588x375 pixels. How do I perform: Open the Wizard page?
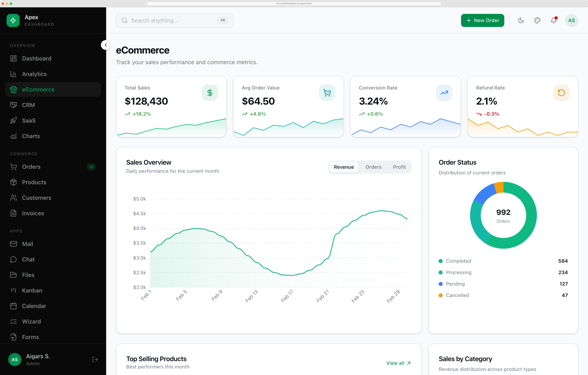click(x=53, y=321)
